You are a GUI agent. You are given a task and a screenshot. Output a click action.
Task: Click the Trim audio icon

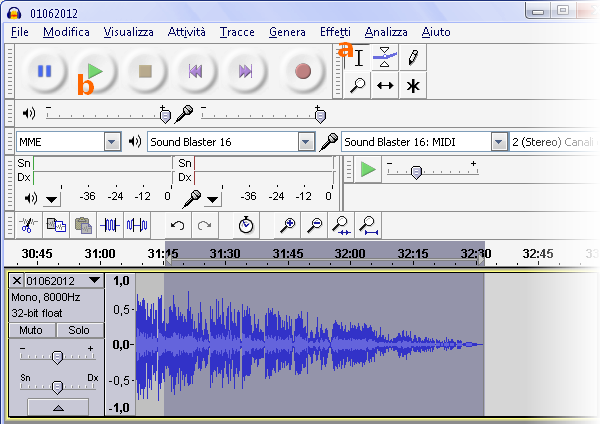[110, 226]
